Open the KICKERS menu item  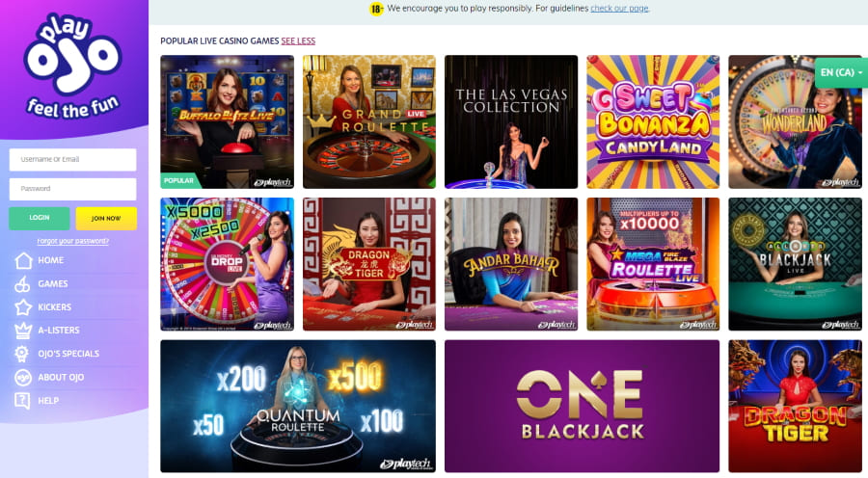[54, 307]
